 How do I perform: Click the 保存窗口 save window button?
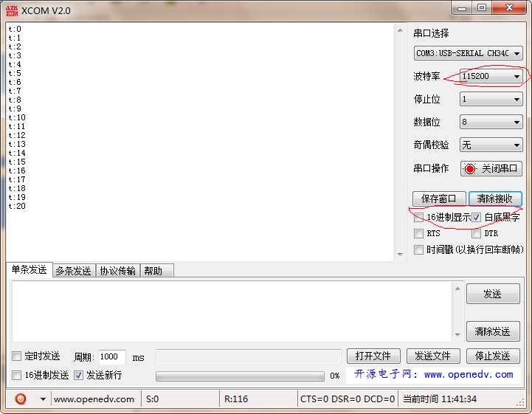coord(439,199)
